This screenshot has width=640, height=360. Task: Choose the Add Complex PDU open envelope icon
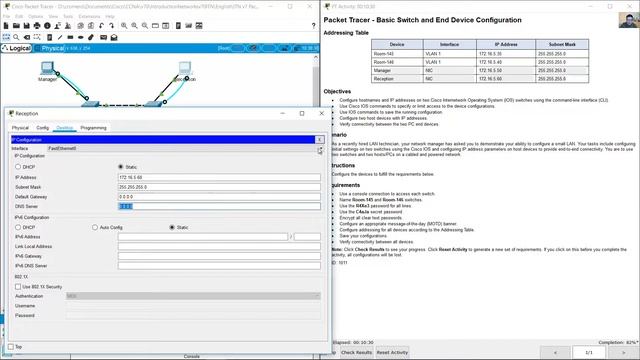114,37
